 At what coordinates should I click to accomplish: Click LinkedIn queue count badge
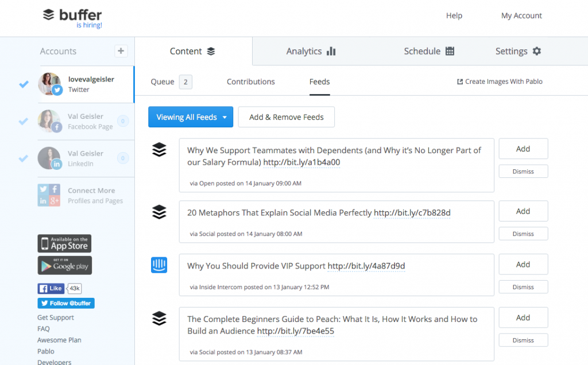click(x=123, y=158)
